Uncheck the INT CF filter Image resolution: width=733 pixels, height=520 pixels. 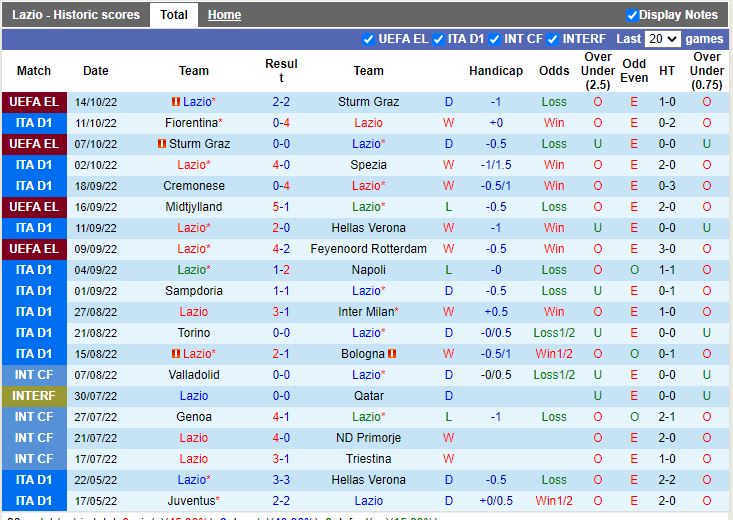coord(494,39)
